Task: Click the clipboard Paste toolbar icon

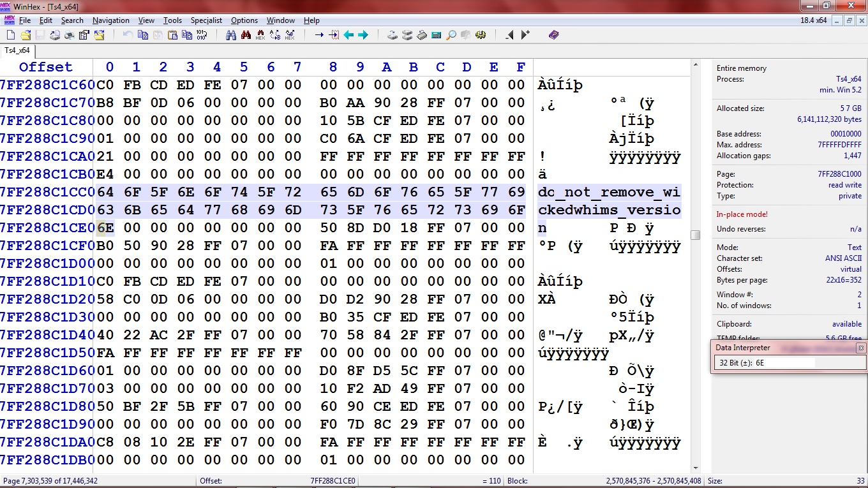Action: [172, 35]
